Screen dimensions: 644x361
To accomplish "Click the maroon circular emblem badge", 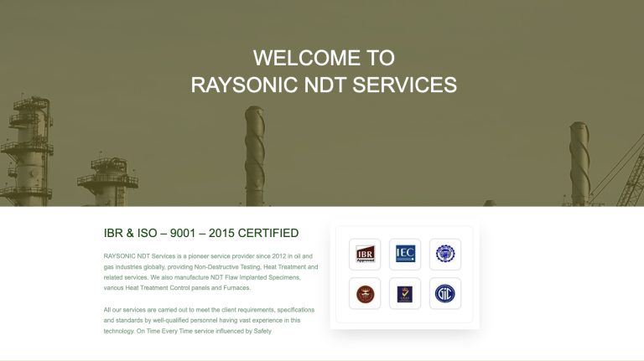I will click(x=365, y=293).
